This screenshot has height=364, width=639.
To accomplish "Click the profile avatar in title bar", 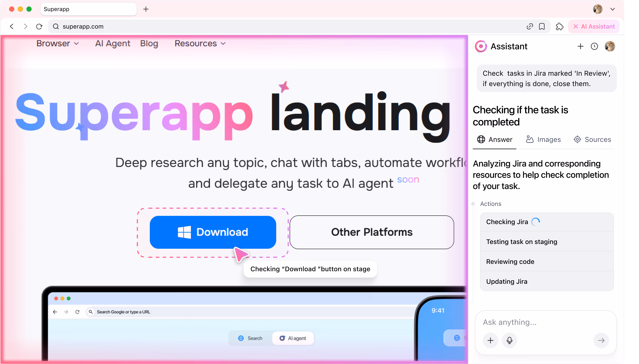I will (598, 9).
